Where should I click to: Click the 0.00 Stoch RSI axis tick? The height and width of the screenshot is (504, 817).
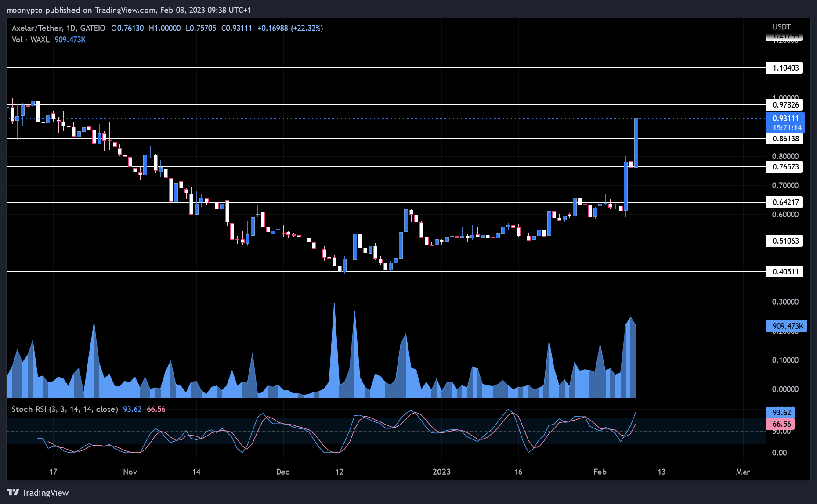tap(780, 453)
